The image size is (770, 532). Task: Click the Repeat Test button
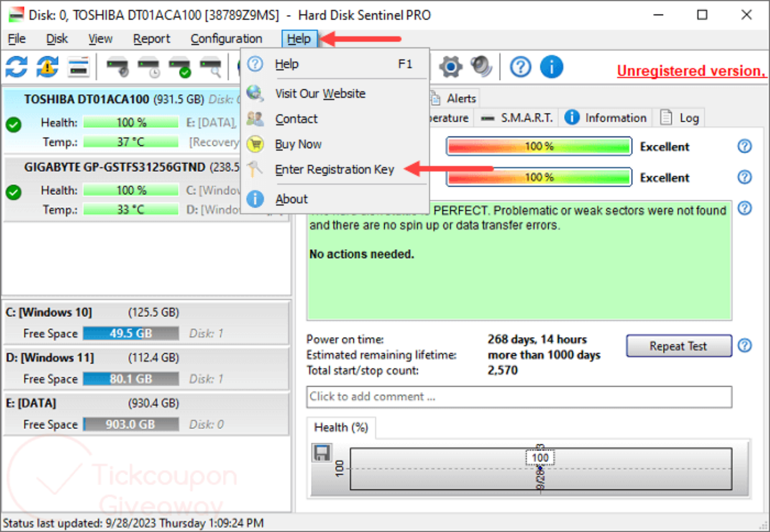pyautogui.click(x=679, y=346)
